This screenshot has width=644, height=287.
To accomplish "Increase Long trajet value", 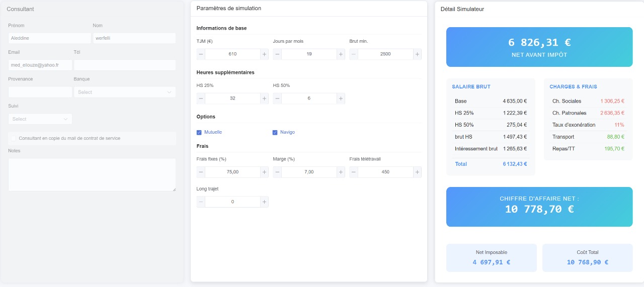I will tap(264, 202).
